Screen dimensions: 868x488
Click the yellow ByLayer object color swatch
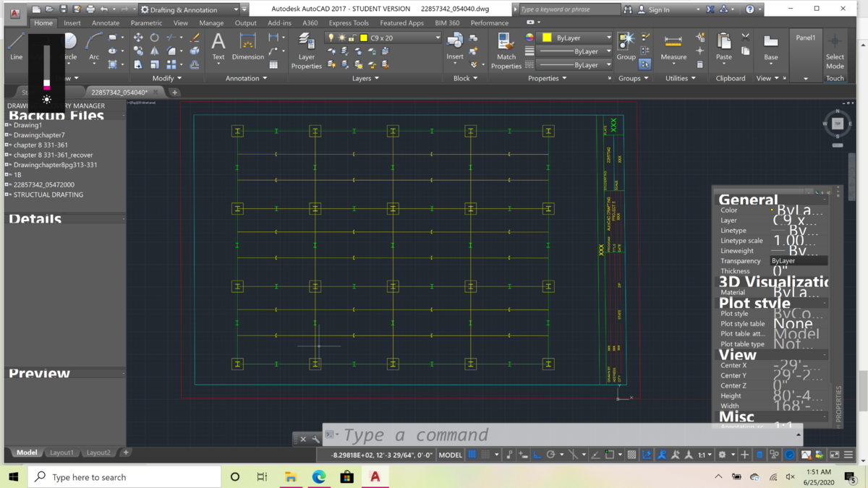coord(548,38)
